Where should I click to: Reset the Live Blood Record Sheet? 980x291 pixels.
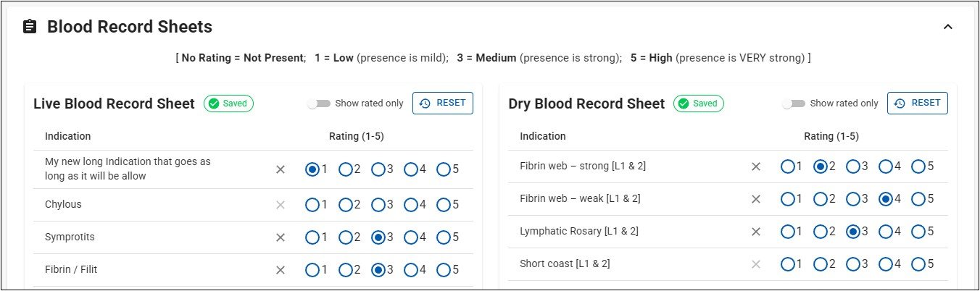(x=442, y=104)
